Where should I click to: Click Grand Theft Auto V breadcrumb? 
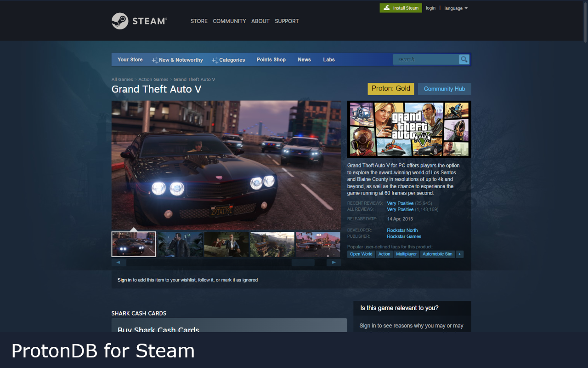click(194, 80)
